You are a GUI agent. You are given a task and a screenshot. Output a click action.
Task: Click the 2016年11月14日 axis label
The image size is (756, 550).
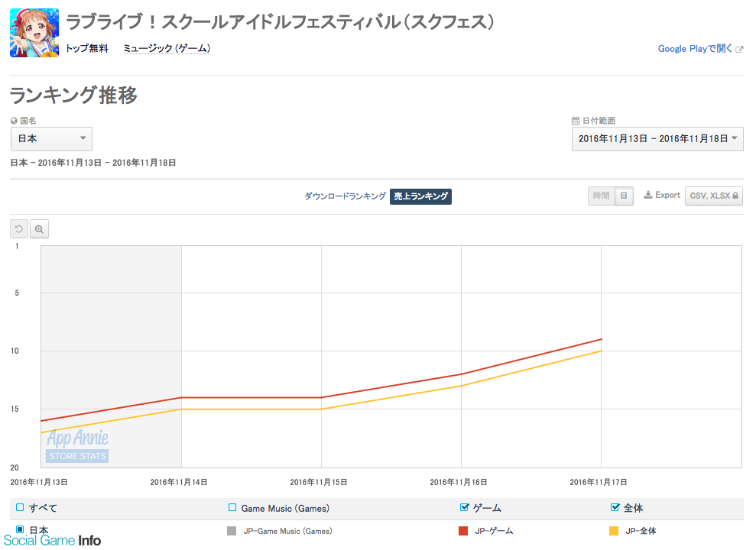[179, 482]
